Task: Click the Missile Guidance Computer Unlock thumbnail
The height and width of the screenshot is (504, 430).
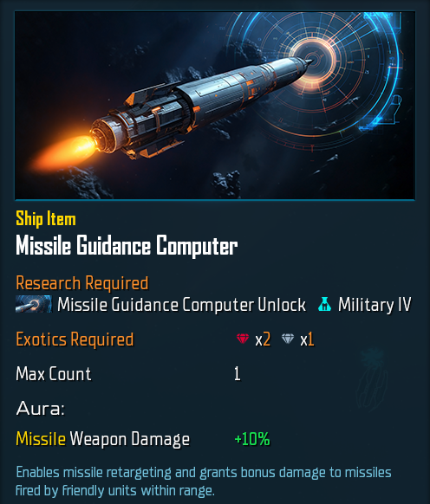Action: tap(34, 304)
